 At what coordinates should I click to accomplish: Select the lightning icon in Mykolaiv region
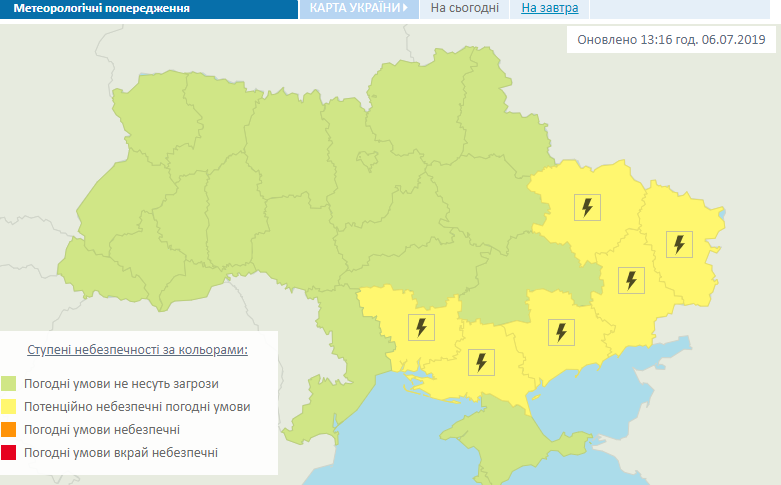click(x=421, y=327)
